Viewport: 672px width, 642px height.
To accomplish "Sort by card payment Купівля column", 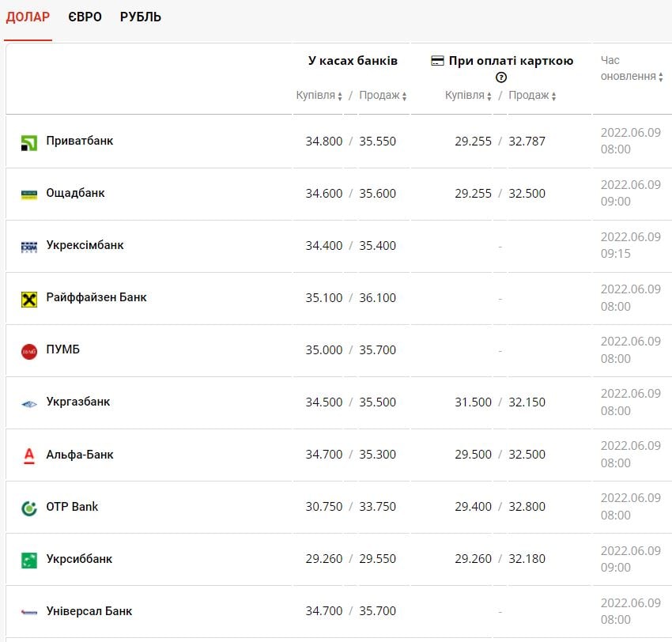I will click(x=468, y=96).
